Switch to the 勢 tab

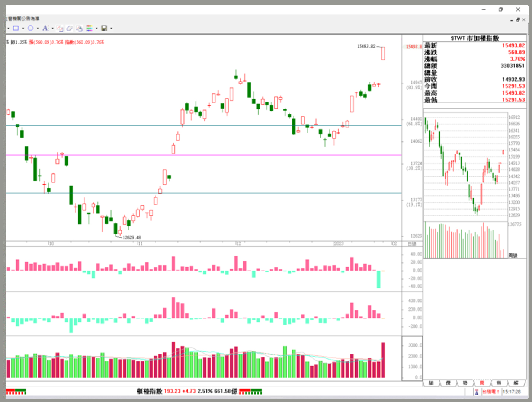(465, 383)
